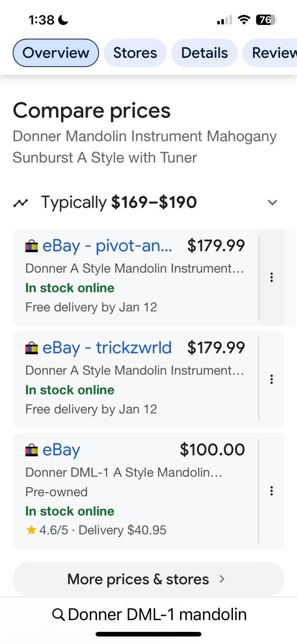Tap the battery indicator in status bar
This screenshot has height=644, width=297.
[x=266, y=20]
